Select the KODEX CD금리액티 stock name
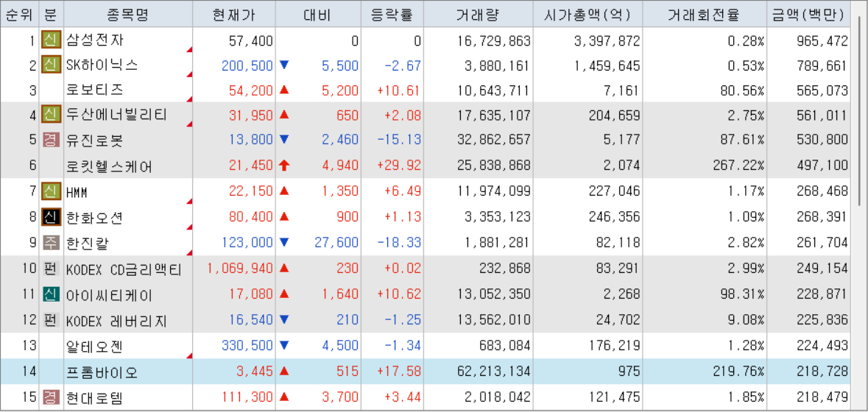 pos(124,269)
